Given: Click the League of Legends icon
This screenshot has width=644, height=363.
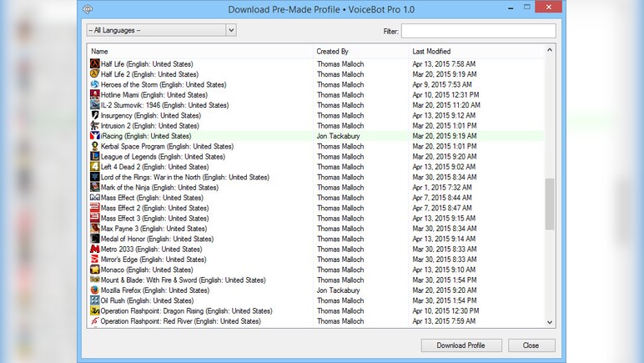Looking at the screenshot, I should coord(95,156).
